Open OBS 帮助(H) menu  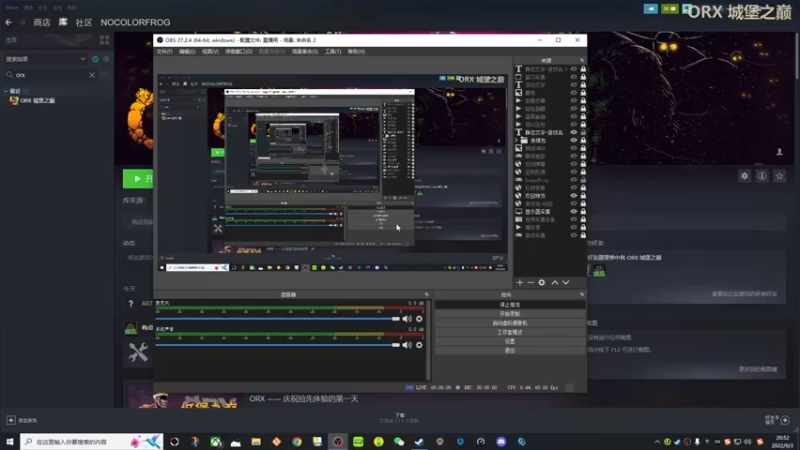(356, 52)
